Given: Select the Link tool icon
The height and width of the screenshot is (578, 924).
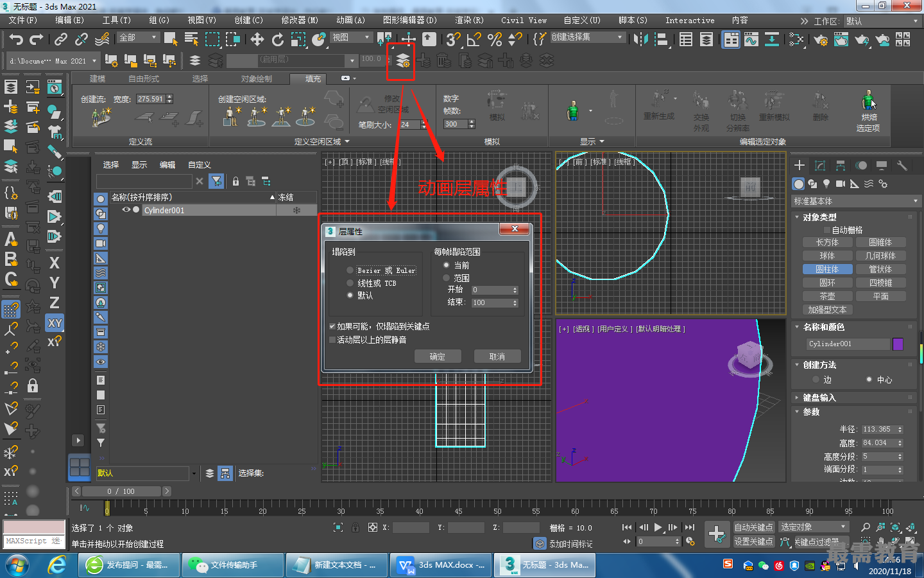Looking at the screenshot, I should coord(60,40).
